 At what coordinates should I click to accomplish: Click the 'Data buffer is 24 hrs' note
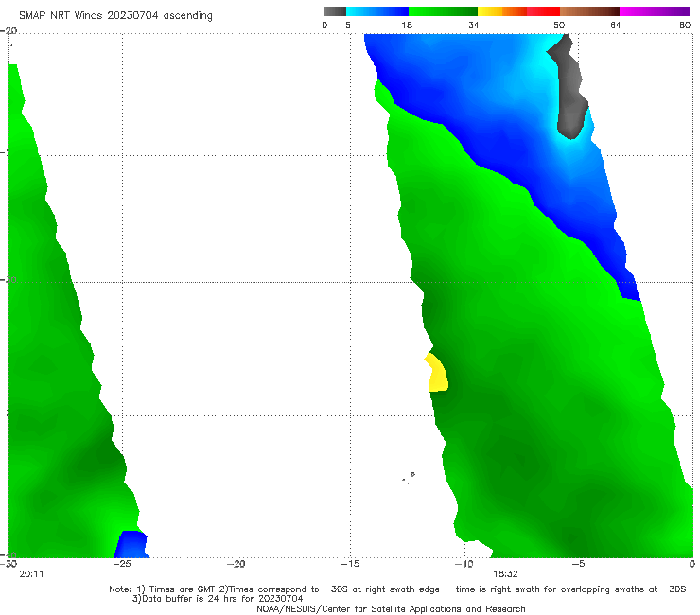[x=218, y=599]
